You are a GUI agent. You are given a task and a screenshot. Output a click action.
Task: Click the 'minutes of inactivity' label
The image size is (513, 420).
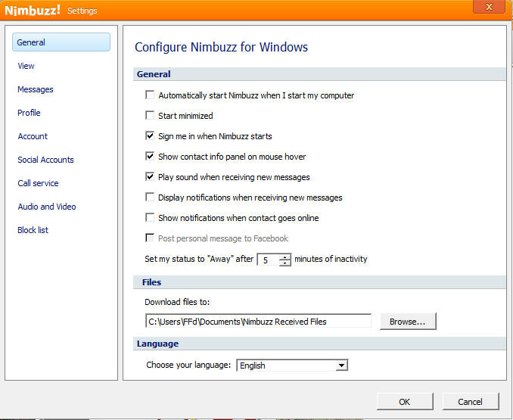pos(331,259)
